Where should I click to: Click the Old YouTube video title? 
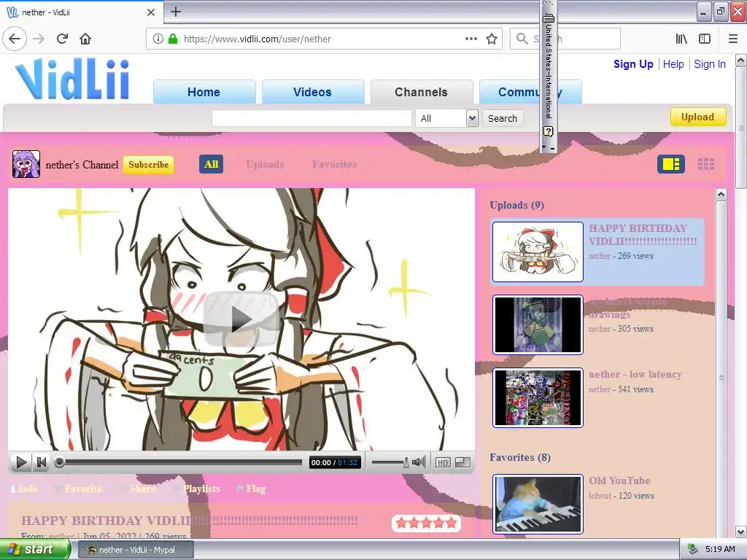point(620,481)
